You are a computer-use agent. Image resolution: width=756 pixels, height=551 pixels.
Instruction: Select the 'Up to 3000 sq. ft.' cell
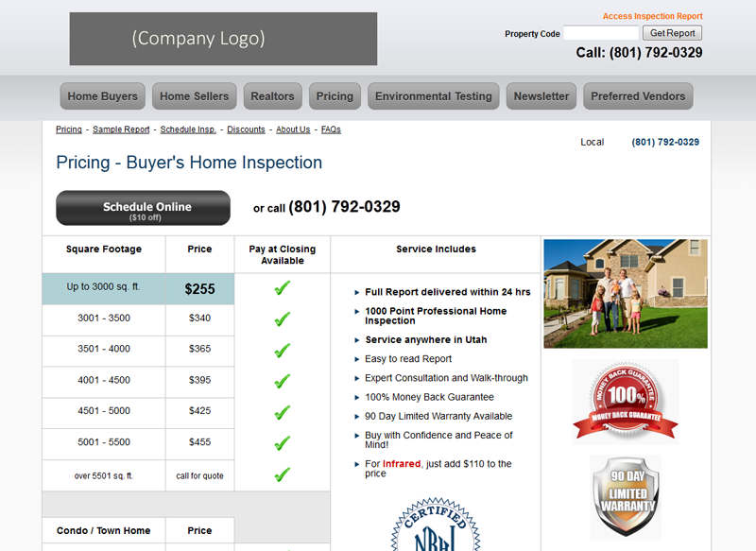click(104, 289)
